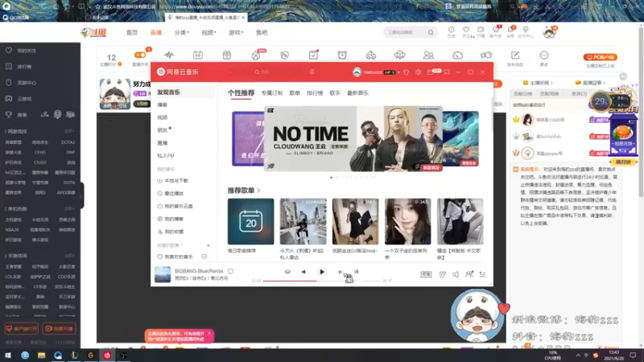Open Douyu follows heart icon
Viewport: 644px width, 362px height.
click(466, 30)
